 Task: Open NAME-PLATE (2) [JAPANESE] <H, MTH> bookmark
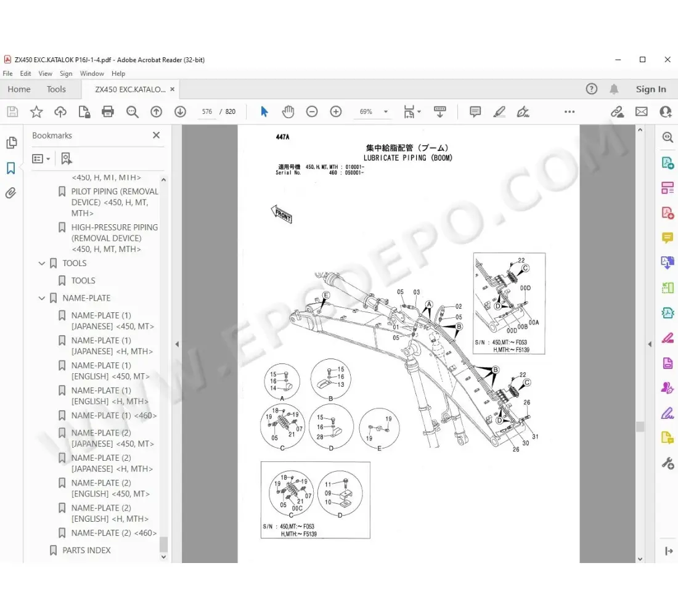pyautogui.click(x=112, y=463)
